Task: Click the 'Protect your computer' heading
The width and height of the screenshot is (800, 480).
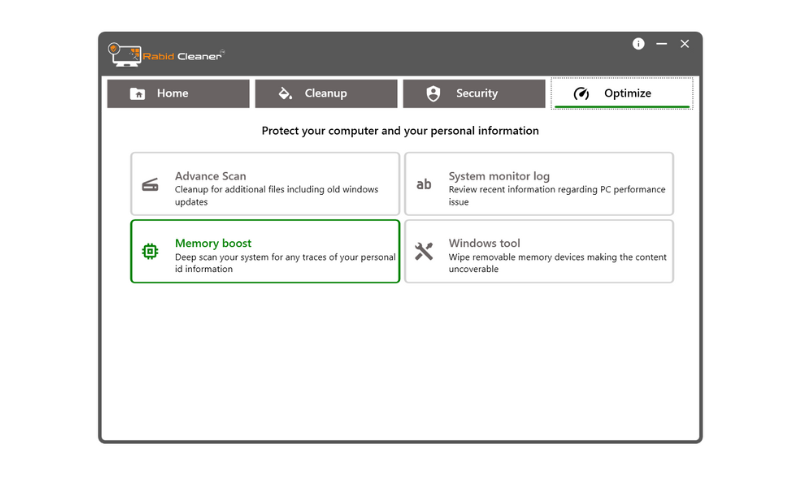Action: point(400,131)
